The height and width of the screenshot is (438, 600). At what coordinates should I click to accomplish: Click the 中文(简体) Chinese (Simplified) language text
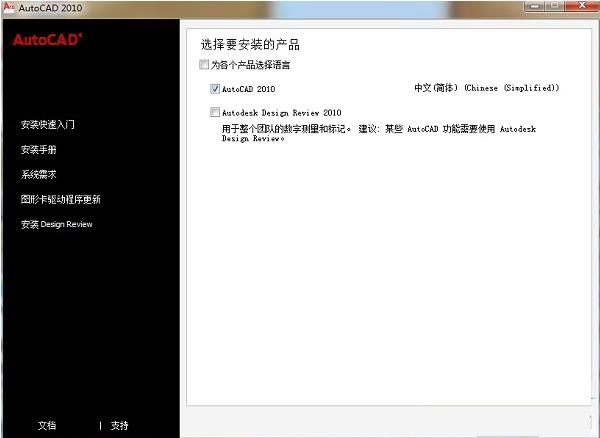[486, 88]
